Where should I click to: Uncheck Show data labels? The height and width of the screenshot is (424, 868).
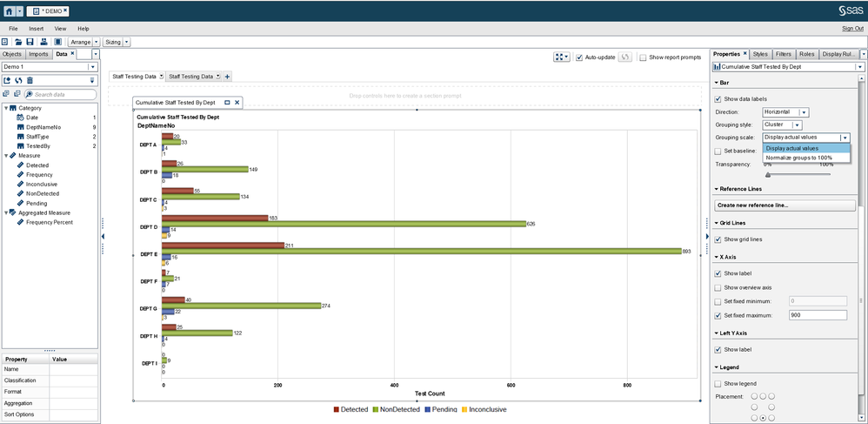[718, 99]
